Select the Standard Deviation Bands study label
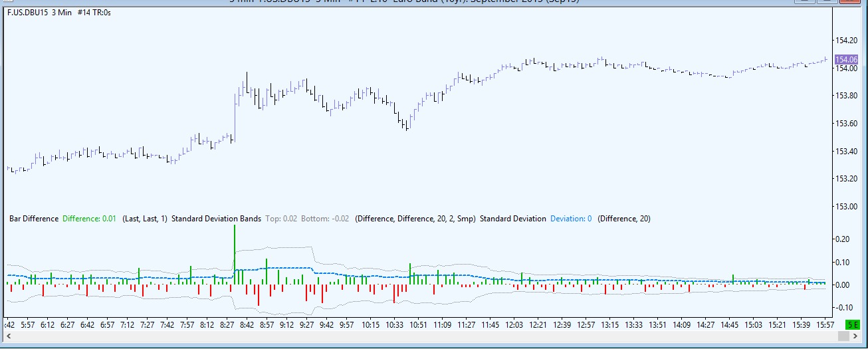This screenshot has height=349, width=868. click(x=216, y=219)
